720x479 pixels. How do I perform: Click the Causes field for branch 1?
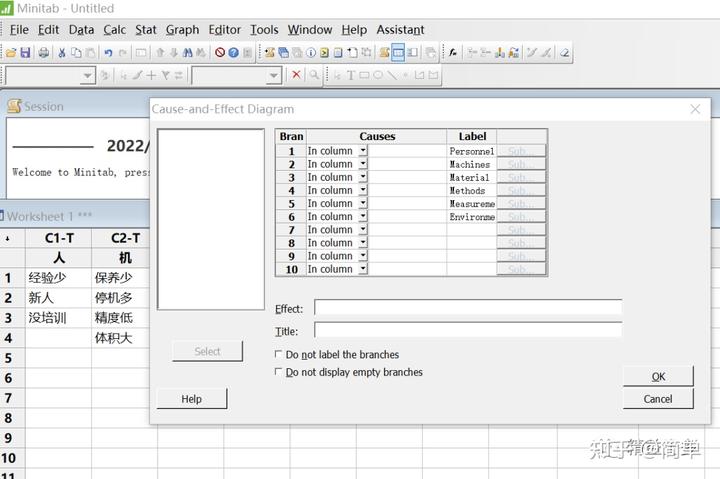click(407, 151)
